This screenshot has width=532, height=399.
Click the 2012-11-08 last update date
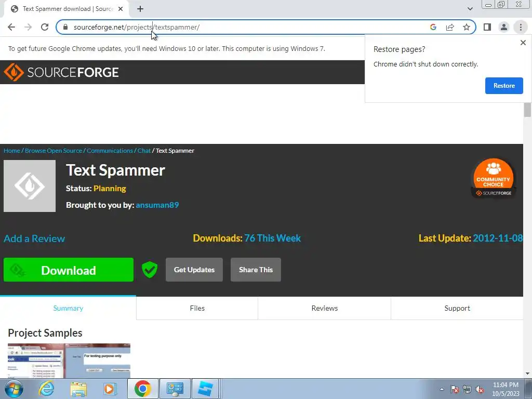498,238
